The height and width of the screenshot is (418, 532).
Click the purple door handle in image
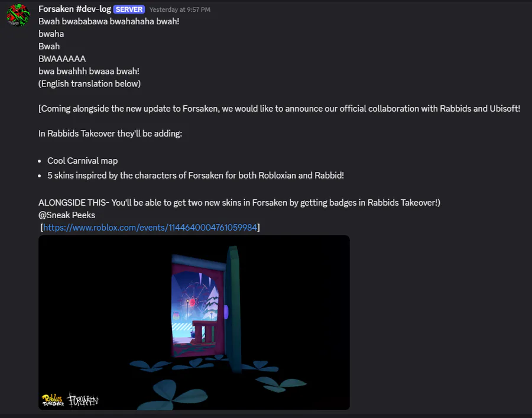tap(226, 311)
